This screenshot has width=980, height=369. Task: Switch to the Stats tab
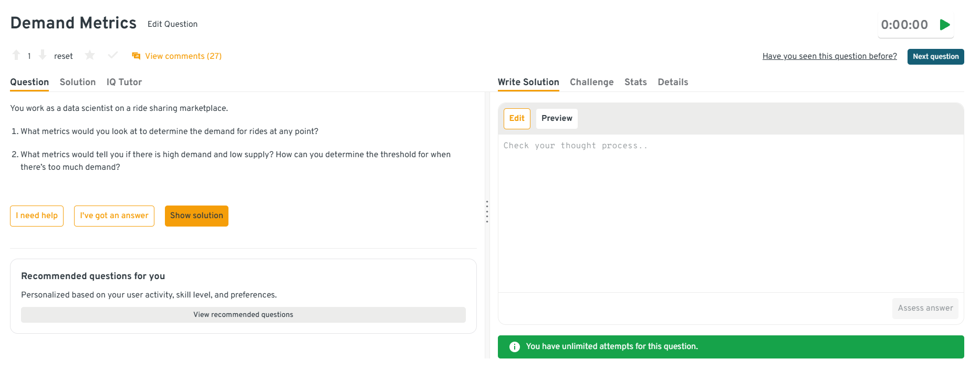pyautogui.click(x=635, y=82)
